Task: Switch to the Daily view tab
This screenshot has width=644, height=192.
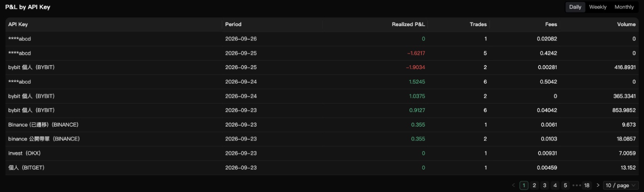Action: 575,7
